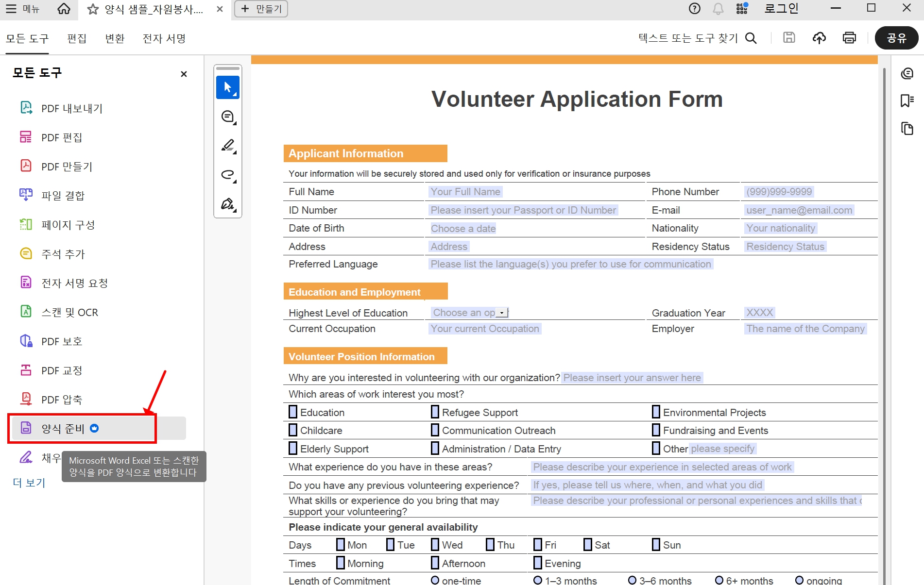
Task: Click the 공유 share button
Action: [896, 38]
